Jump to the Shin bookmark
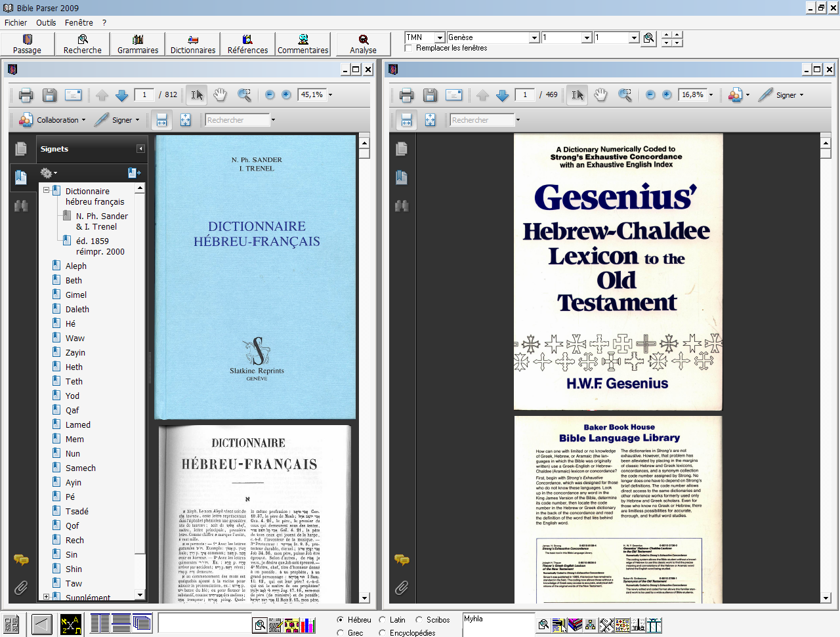This screenshot has width=840, height=637. tap(73, 569)
